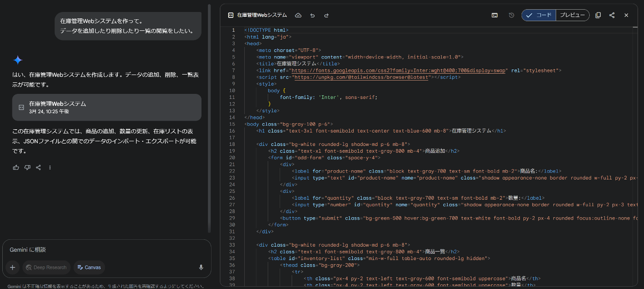Screen dimensions: 644x289
Task: Toggle the Canvas chip
Action: [89, 267]
